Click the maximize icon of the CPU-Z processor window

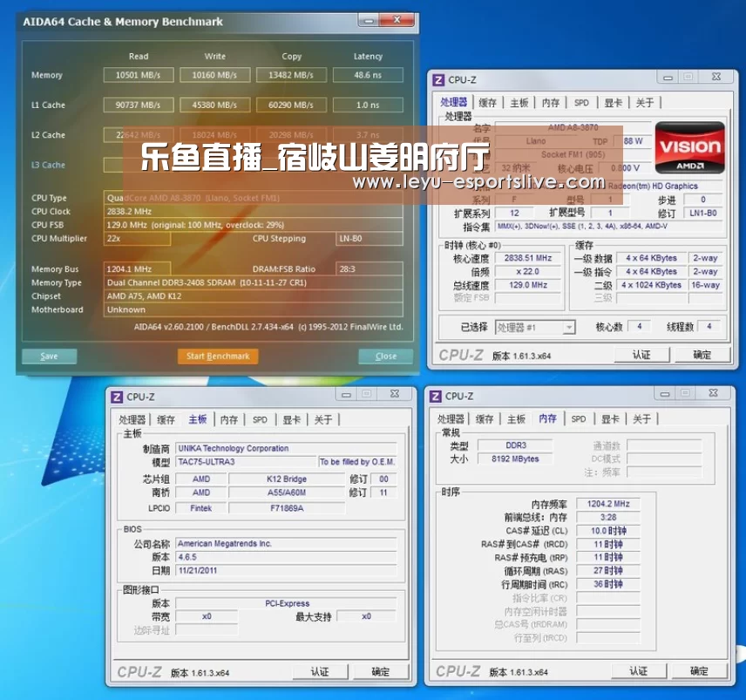point(688,77)
